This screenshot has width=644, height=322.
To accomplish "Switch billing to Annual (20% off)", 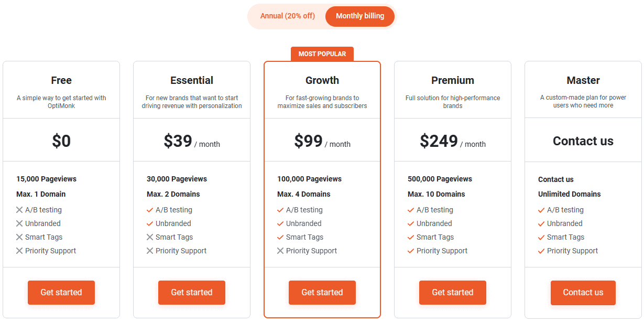I will click(287, 16).
